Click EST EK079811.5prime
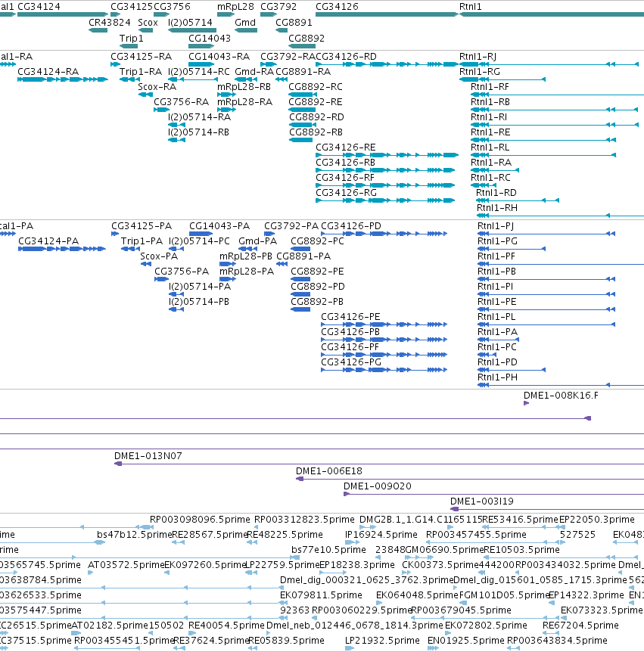This screenshot has width=644, height=652. click(x=321, y=595)
